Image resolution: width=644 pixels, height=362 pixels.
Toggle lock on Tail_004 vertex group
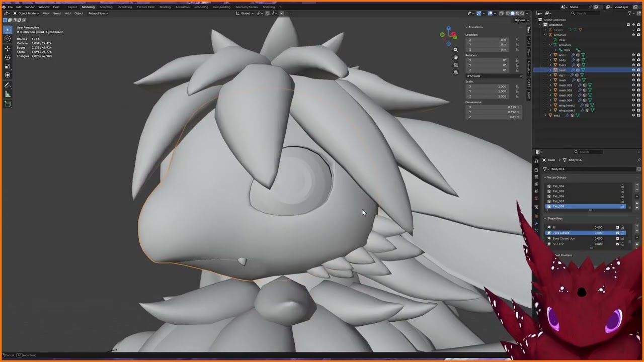622,186
